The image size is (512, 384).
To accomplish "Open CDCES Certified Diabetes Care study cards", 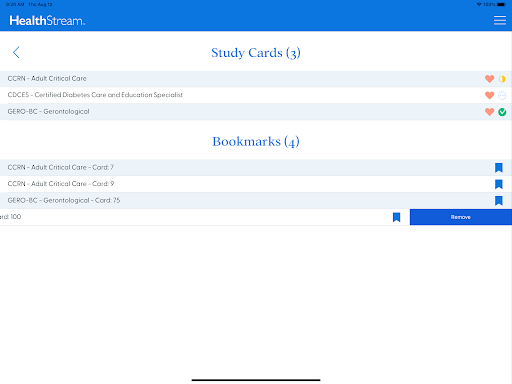I will click(x=95, y=95).
